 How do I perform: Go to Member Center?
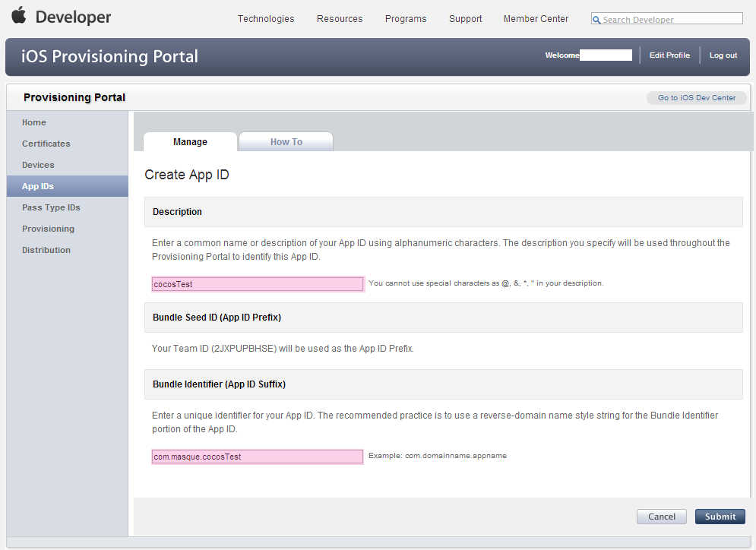tap(536, 19)
